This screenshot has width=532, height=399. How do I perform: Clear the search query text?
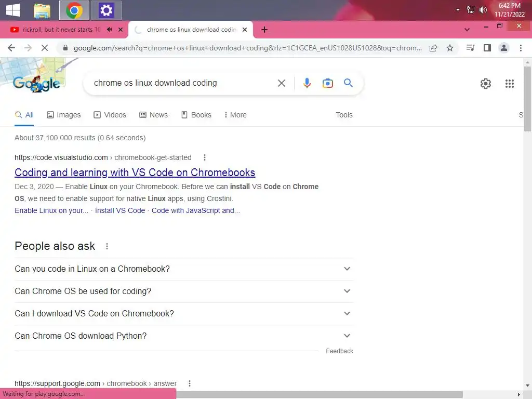tap(281, 83)
